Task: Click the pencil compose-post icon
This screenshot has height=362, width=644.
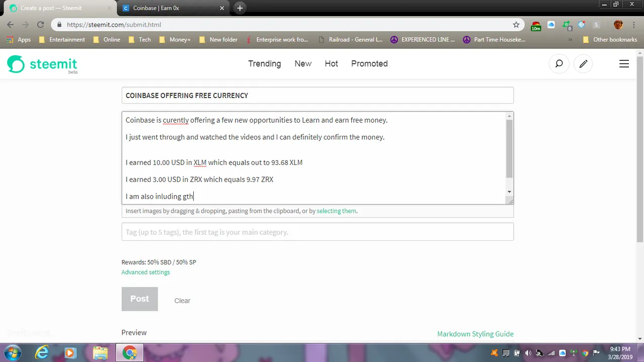Action: click(583, 64)
